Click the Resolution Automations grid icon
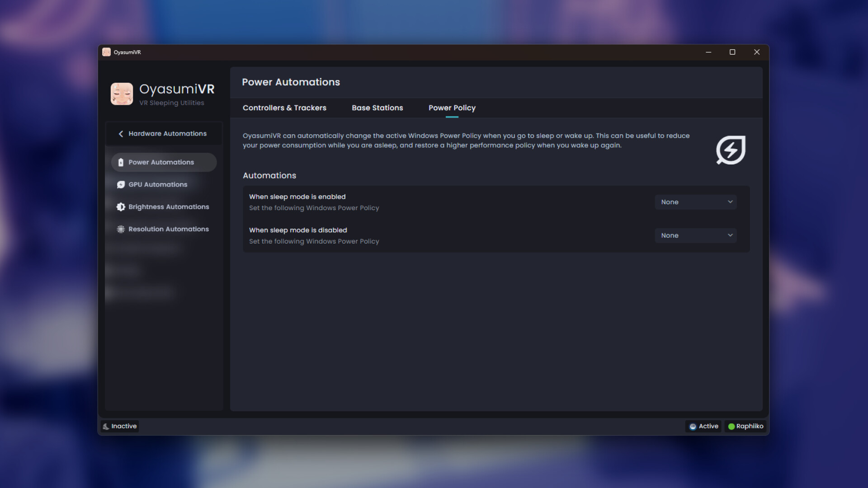Viewport: 868px width, 488px height. [120, 229]
